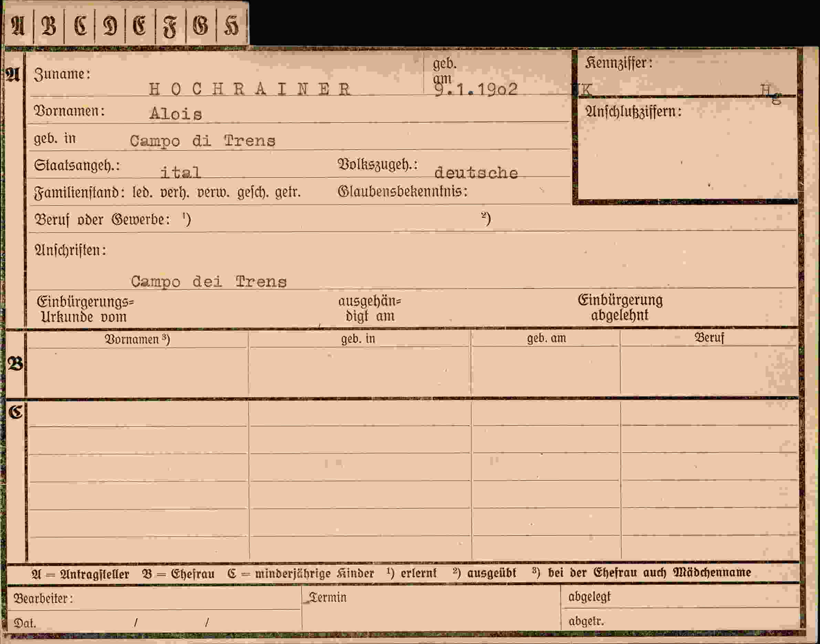Click the 'Termin' label
Viewport: 820px width, 644px height.
coord(327,597)
